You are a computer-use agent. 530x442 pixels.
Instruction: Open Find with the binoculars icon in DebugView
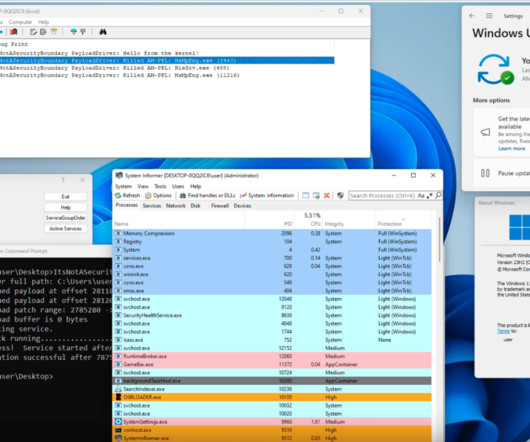pyautogui.click(x=103, y=32)
